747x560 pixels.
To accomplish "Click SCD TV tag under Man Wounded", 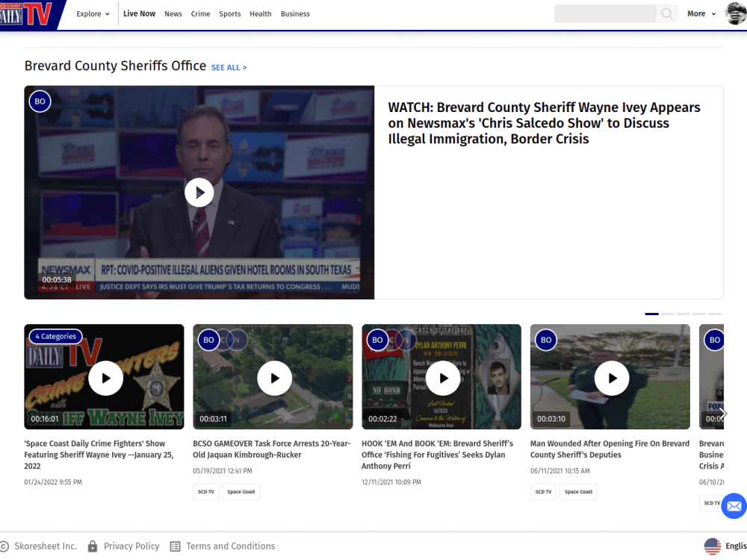I will [543, 491].
